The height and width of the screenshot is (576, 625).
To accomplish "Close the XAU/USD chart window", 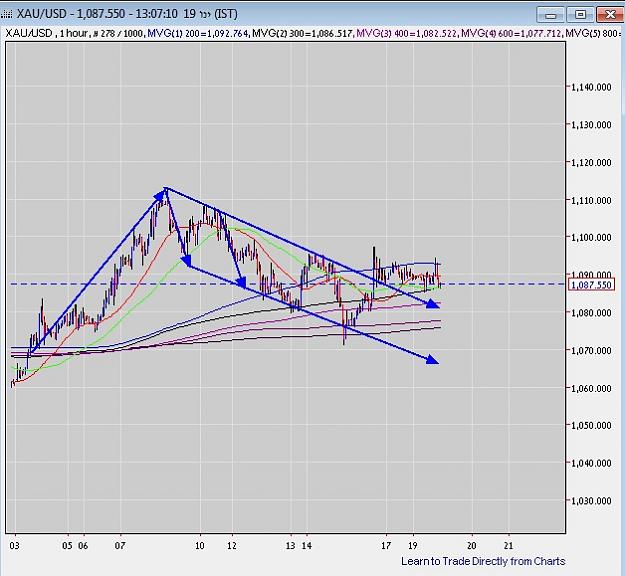I will click(x=610, y=15).
